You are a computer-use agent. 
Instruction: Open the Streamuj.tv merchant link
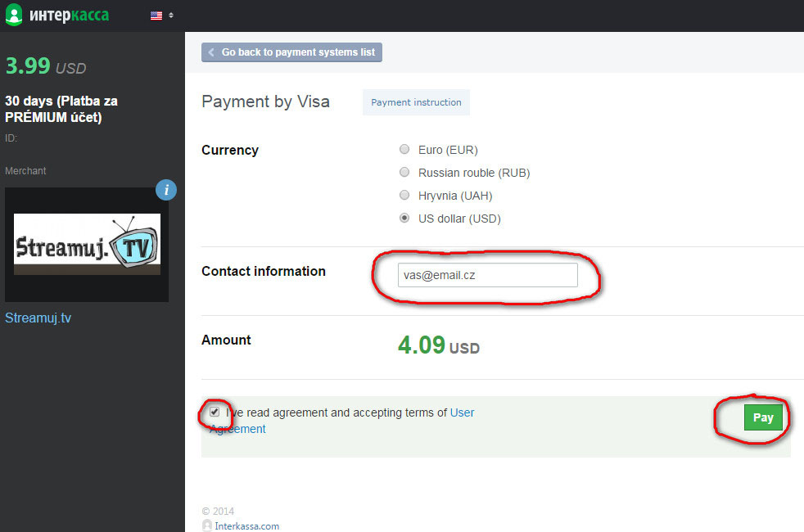pos(38,318)
